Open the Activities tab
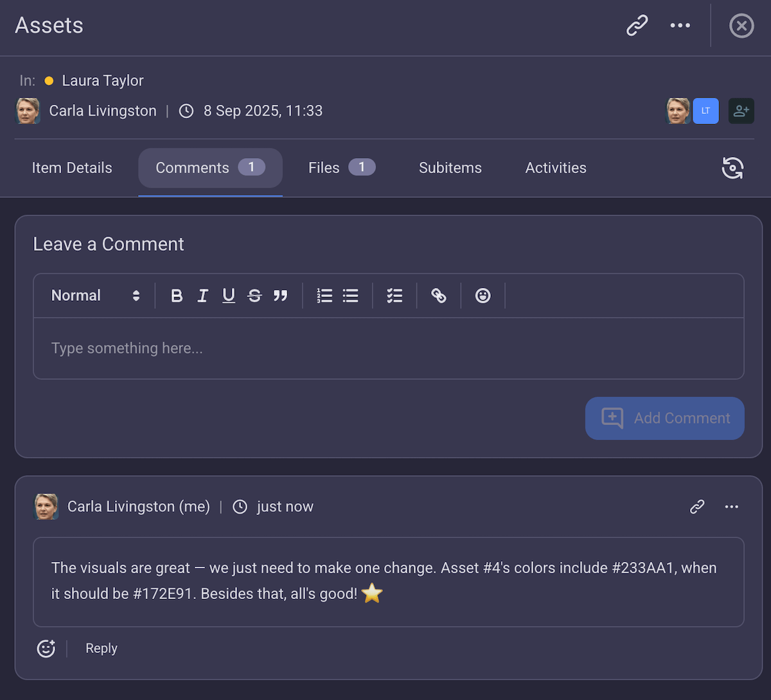 [x=555, y=168]
